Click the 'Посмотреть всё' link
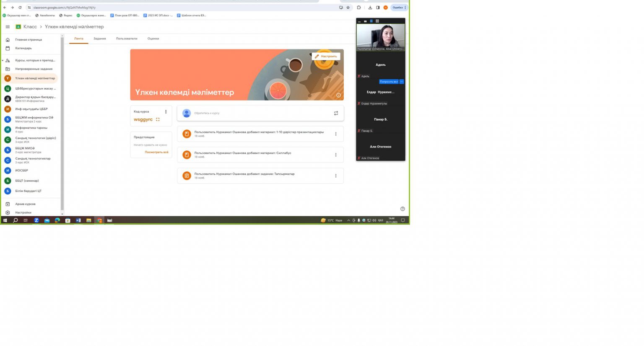The height and width of the screenshot is (346, 644). pos(156,152)
